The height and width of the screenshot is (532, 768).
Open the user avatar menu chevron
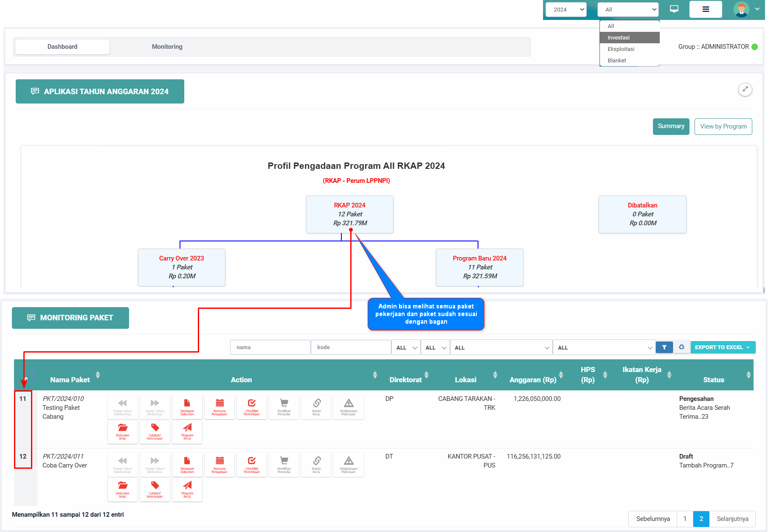(757, 9)
